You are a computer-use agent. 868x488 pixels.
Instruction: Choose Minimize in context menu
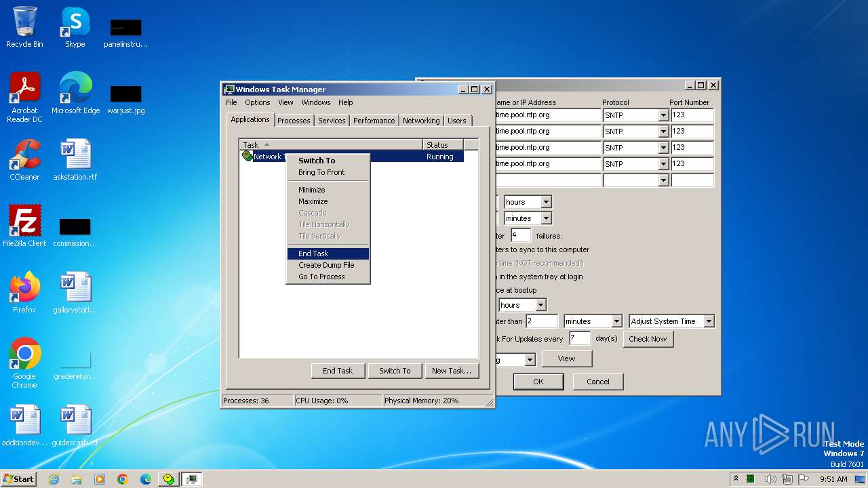click(328, 190)
